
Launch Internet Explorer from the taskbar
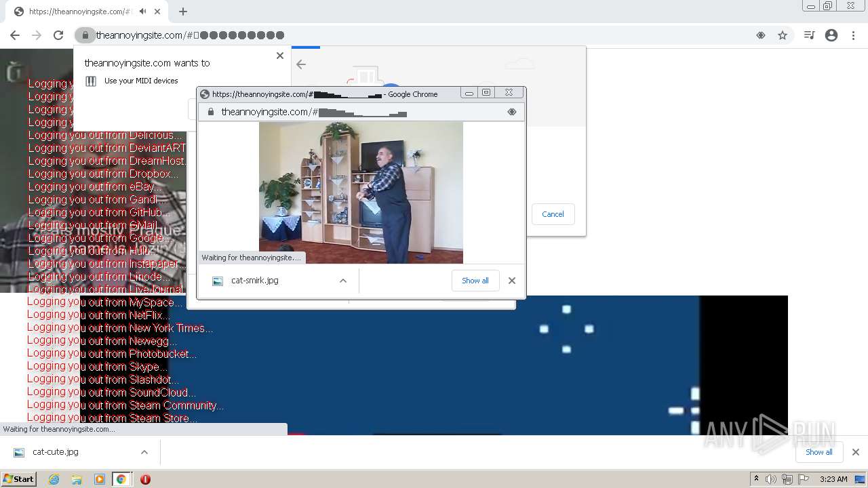pyautogui.click(x=54, y=479)
